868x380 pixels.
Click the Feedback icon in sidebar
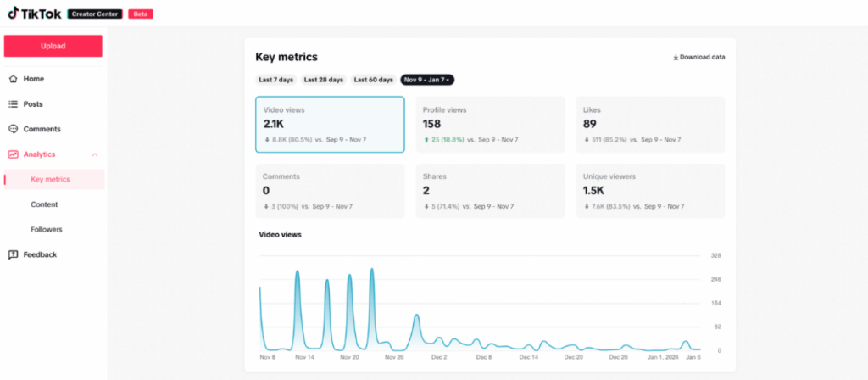13,254
